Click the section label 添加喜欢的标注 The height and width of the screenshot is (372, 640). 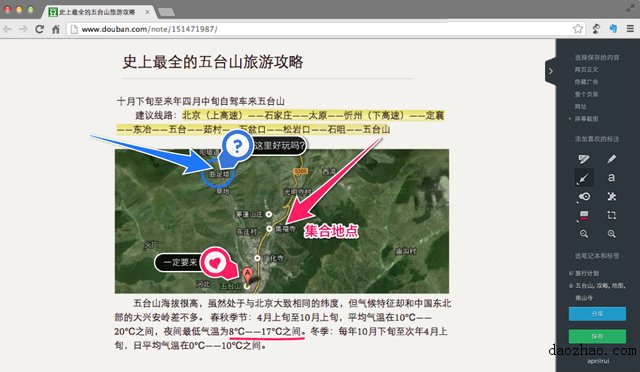click(597, 139)
